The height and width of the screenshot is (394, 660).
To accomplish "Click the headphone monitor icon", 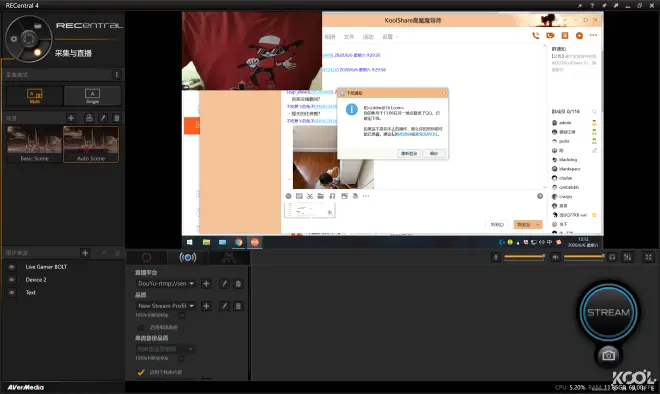I will pyautogui.click(x=612, y=257).
